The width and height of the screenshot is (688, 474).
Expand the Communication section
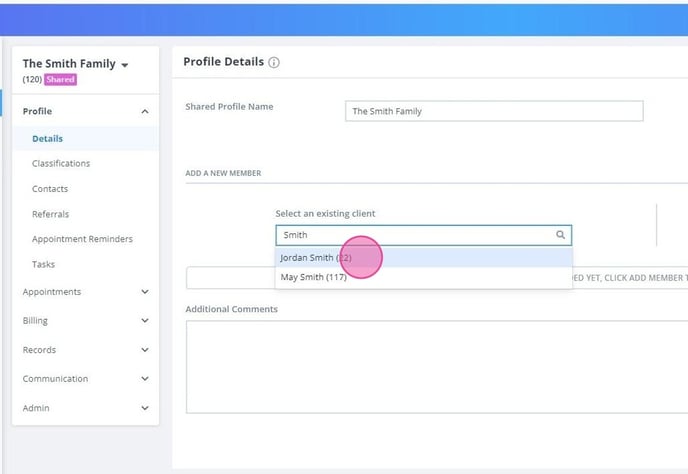click(86, 379)
